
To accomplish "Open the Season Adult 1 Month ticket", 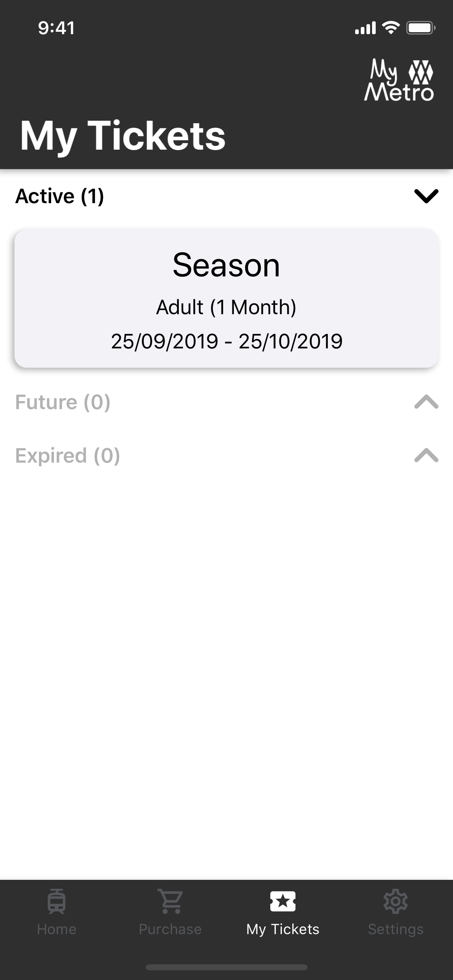I will coord(226,299).
